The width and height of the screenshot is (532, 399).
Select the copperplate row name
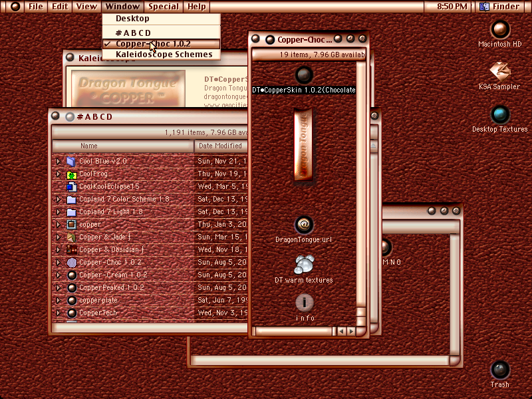click(x=98, y=301)
